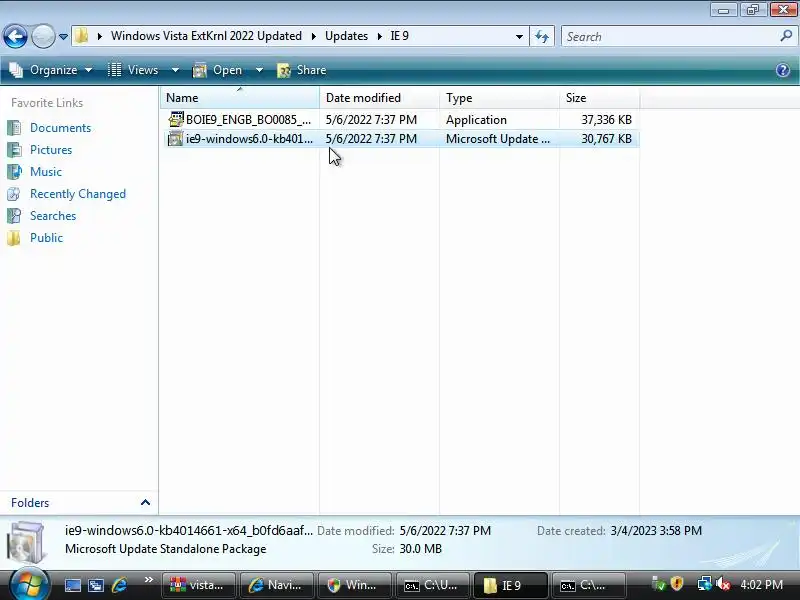Screen dimensions: 800x600
Task: Switch to the 'Win...' taskbar window
Action: [354, 585]
